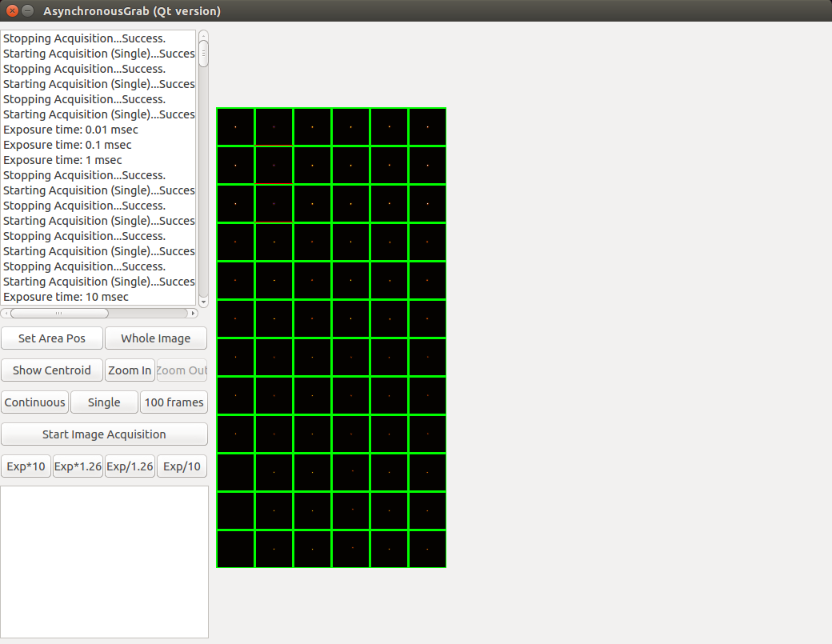The width and height of the screenshot is (832, 644).
Task: Click the first 'Stopping Acquisition...Success.' log line
Action: point(84,38)
